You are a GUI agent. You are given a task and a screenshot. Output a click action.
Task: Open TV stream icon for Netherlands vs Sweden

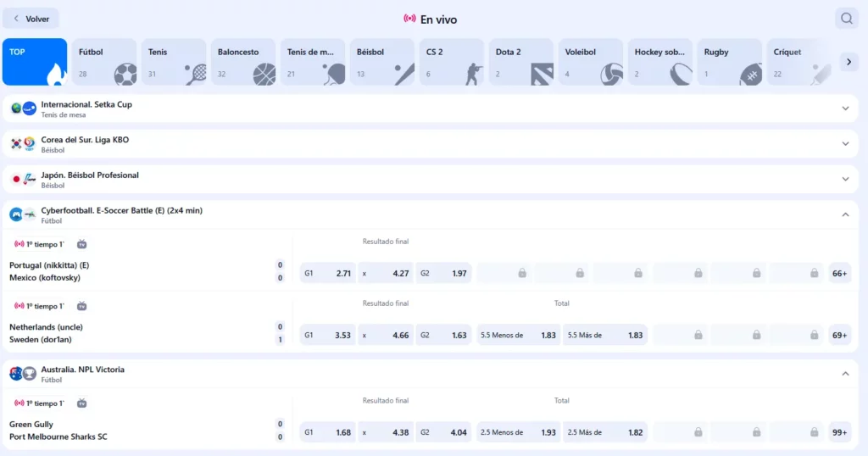82,306
